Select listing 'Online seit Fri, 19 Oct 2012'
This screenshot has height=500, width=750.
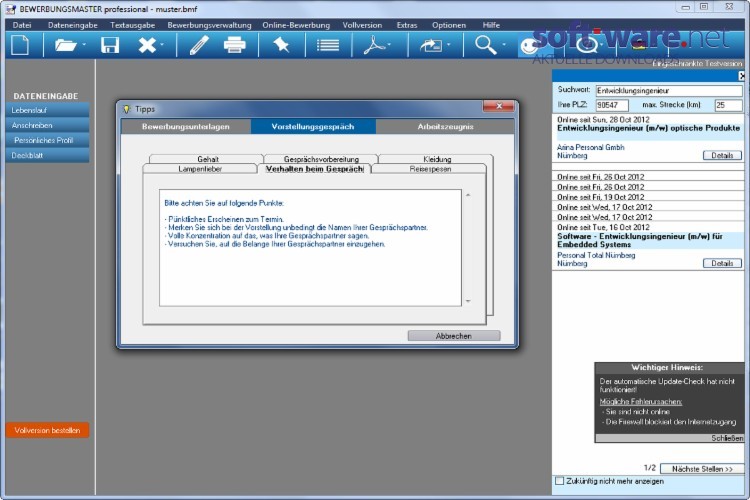(x=648, y=197)
